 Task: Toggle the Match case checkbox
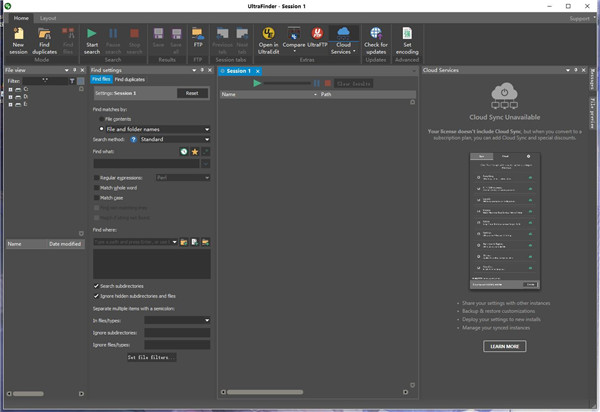tap(96, 198)
